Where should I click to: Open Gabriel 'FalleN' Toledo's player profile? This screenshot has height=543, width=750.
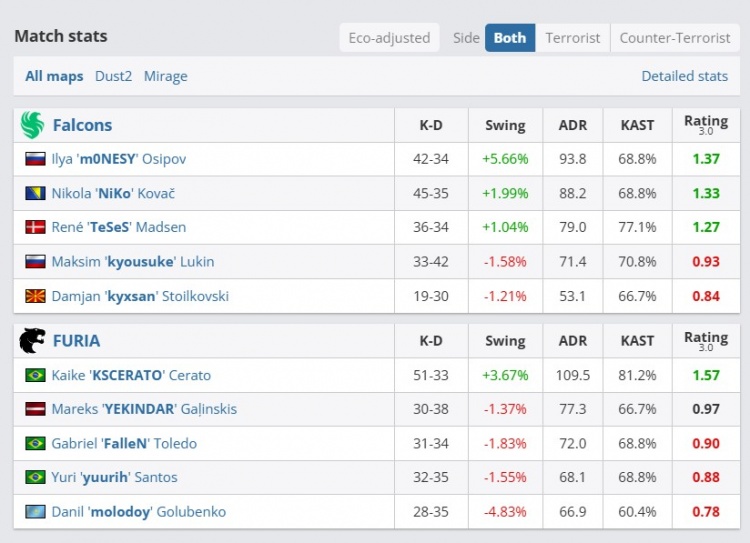point(124,443)
